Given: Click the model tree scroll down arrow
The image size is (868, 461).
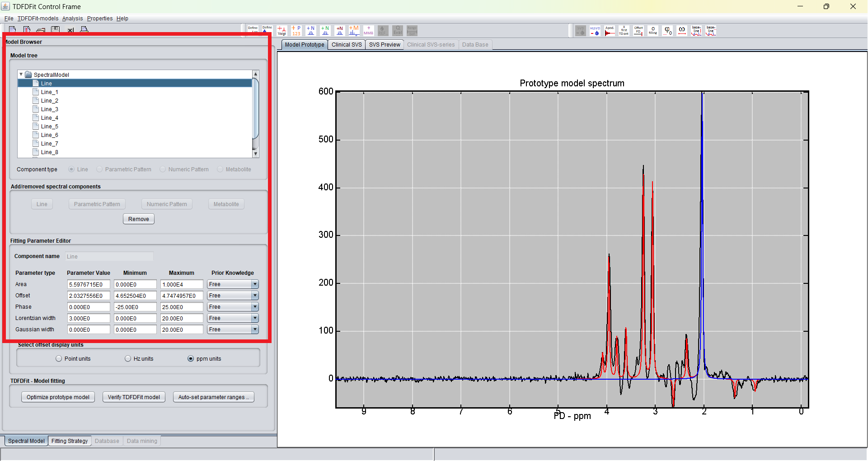Looking at the screenshot, I should [256, 154].
